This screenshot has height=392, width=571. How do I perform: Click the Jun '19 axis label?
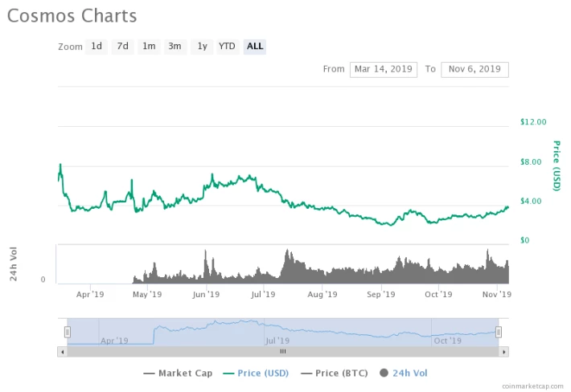coord(206,295)
